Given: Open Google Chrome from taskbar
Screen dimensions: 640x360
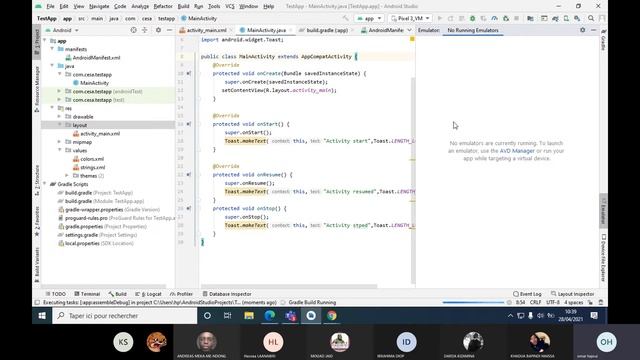Looking at the screenshot, I should (331, 316).
